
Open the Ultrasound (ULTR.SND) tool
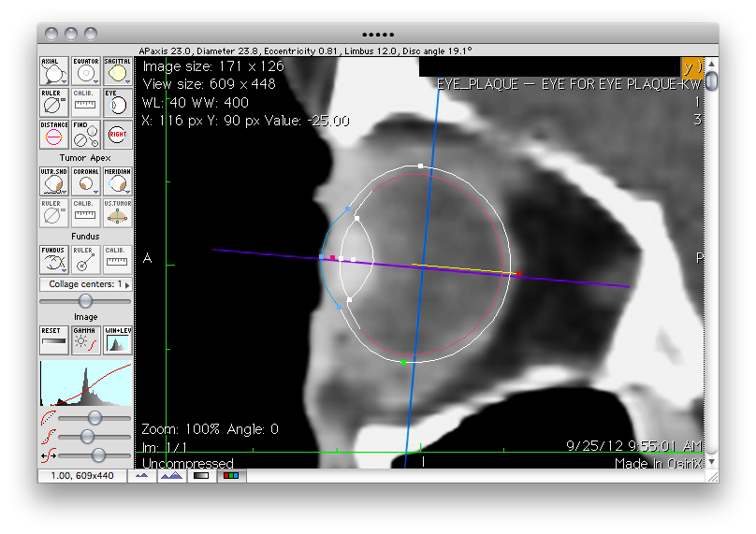coord(54,181)
